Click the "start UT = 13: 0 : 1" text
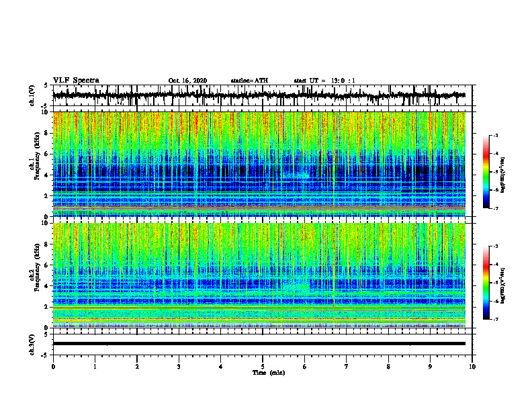Viewport: 532px width, 411px height. 324,81
